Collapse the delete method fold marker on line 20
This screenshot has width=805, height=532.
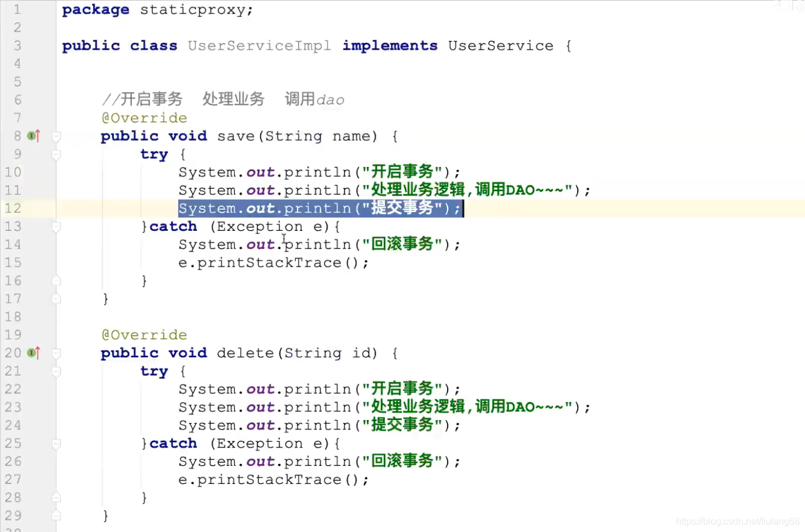point(56,353)
